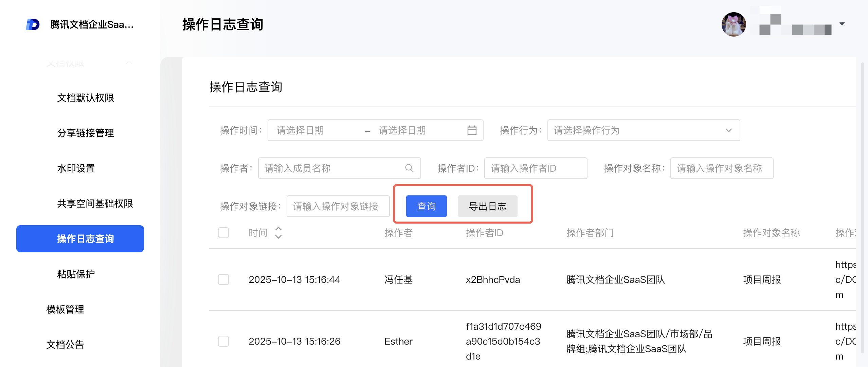Click the 导出日志 export button

[x=487, y=206]
